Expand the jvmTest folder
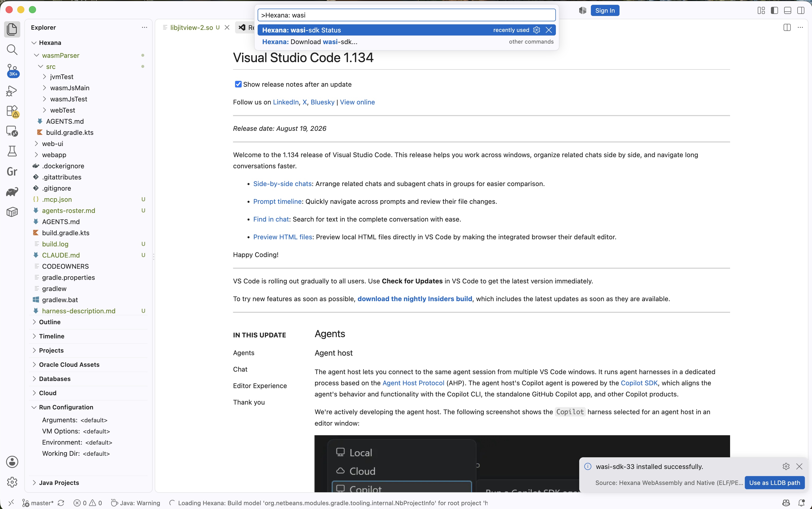The image size is (812, 509). 44,77
